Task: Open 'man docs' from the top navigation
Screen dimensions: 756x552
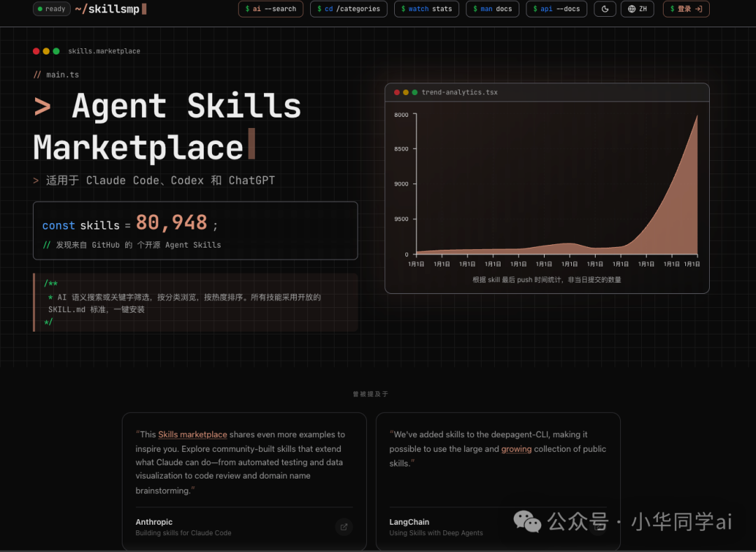Action: tap(492, 9)
